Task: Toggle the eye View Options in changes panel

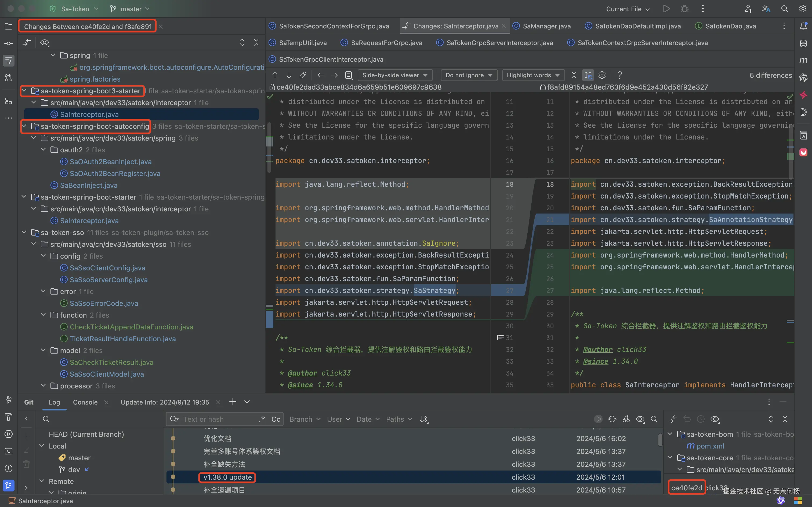Action: tap(45, 43)
